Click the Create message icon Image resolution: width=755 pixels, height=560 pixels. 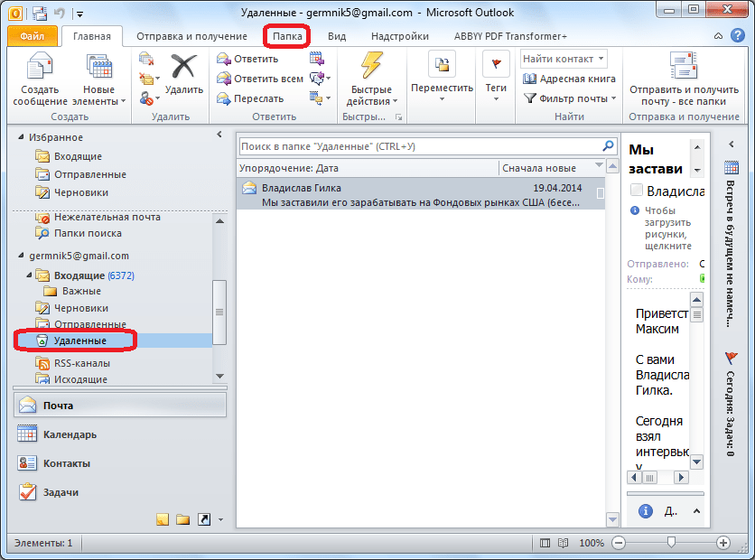point(41,70)
